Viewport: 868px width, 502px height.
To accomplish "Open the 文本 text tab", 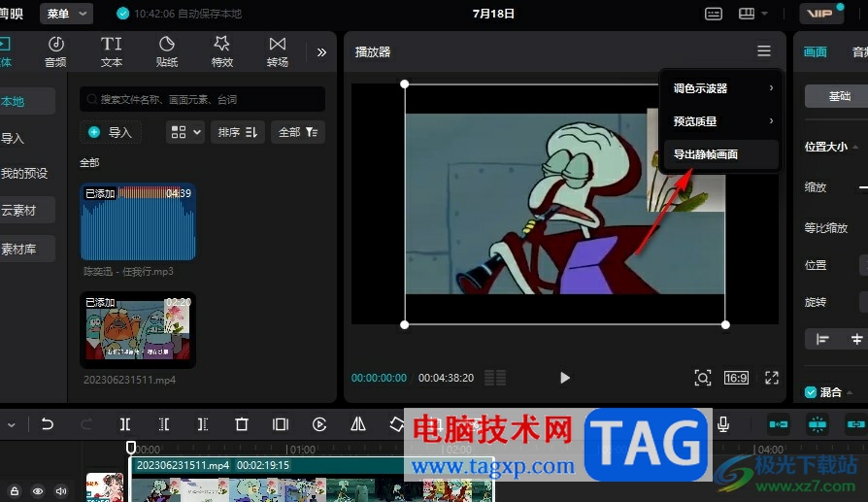I will 112,52.
